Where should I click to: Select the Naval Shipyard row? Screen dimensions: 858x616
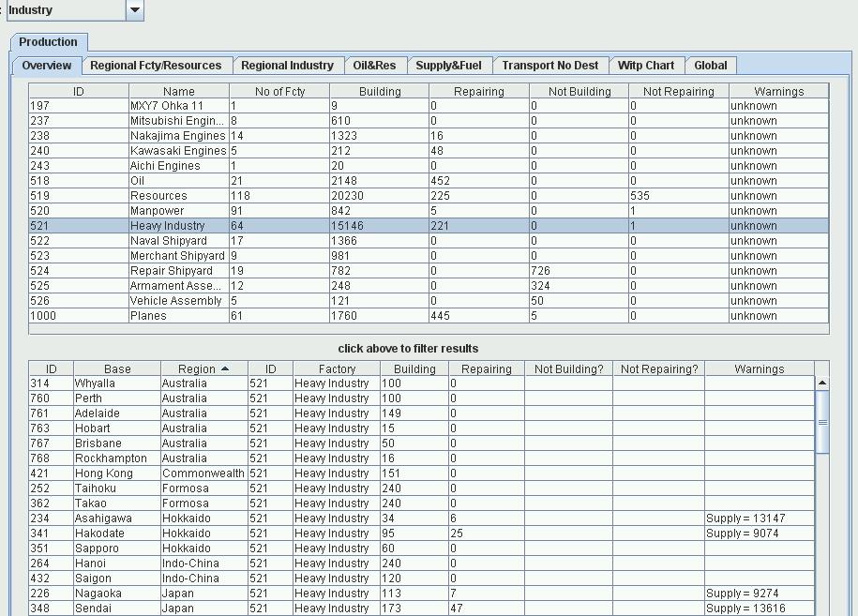(429, 241)
